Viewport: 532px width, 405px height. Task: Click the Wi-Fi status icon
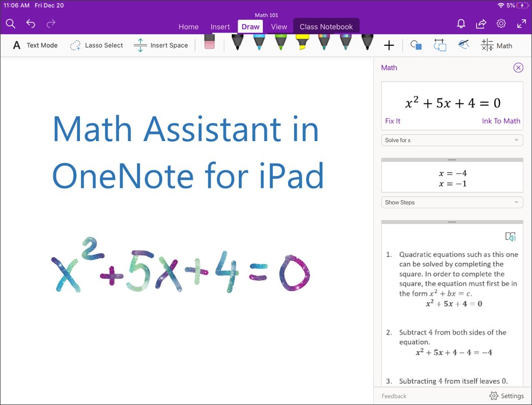(501, 6)
